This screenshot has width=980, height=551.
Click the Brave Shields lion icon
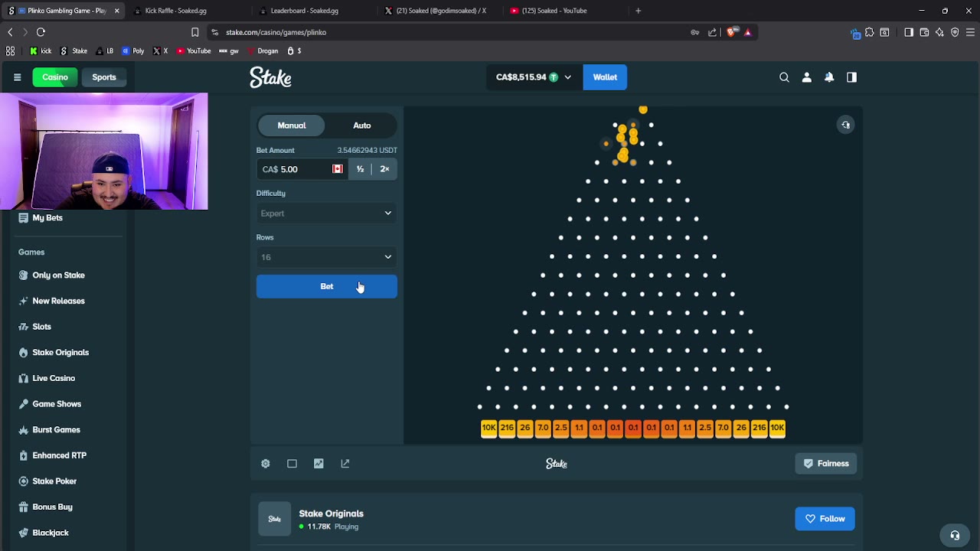point(731,32)
